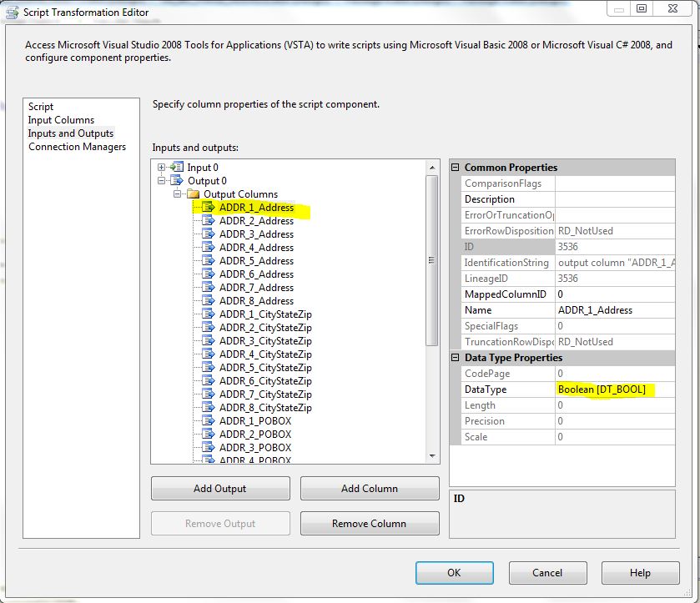Select the ADDR_8_Address tree row label
The height and width of the screenshot is (603, 700).
click(x=256, y=301)
